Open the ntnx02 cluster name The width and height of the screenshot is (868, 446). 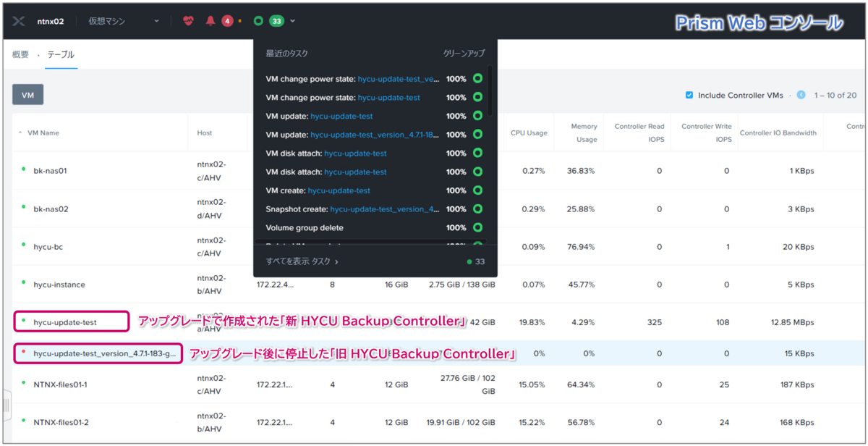pos(51,21)
